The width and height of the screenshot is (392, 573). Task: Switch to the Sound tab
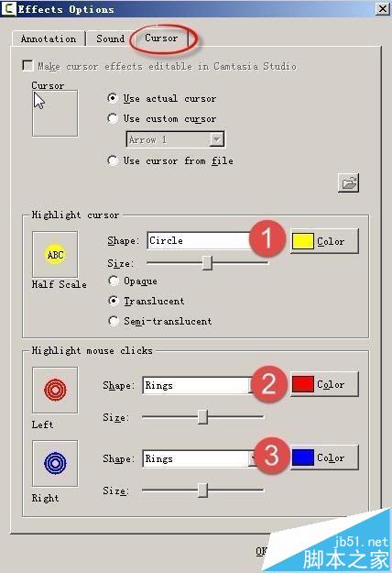pos(110,39)
